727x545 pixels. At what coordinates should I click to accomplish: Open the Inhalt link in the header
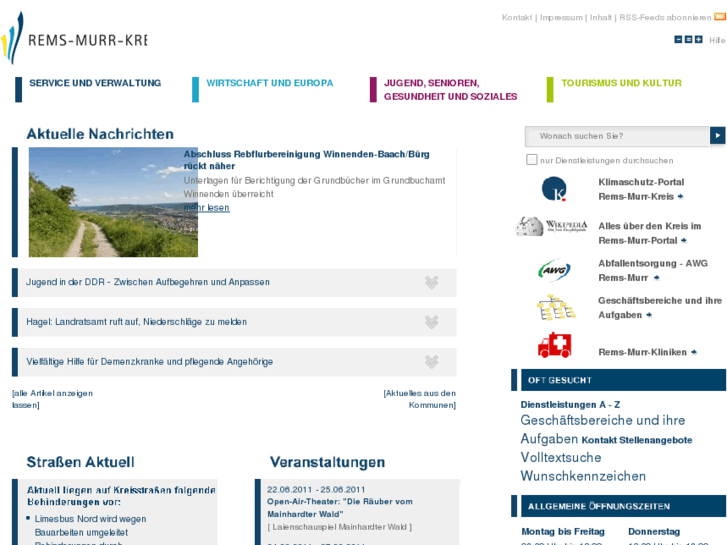[600, 18]
